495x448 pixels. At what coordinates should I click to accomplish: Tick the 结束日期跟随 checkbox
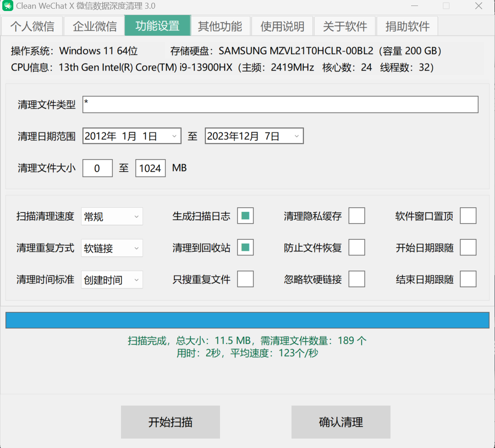468,279
